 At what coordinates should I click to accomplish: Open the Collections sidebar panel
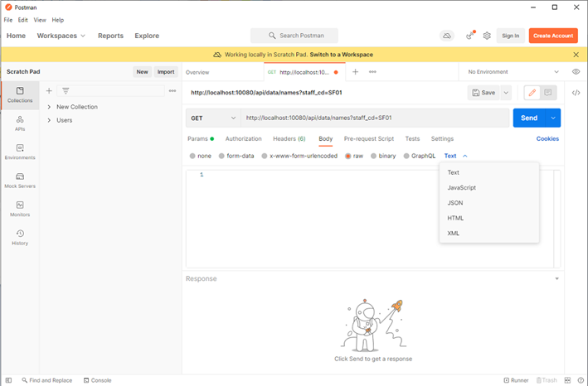pos(20,94)
